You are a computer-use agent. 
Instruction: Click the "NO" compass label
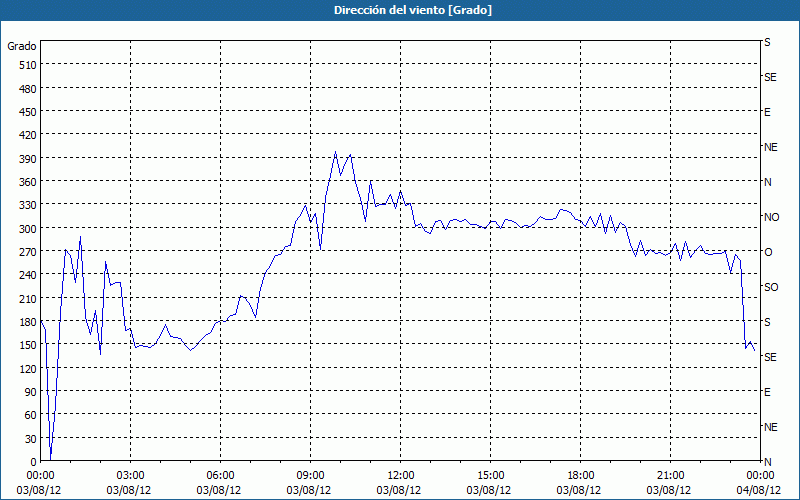click(x=771, y=217)
